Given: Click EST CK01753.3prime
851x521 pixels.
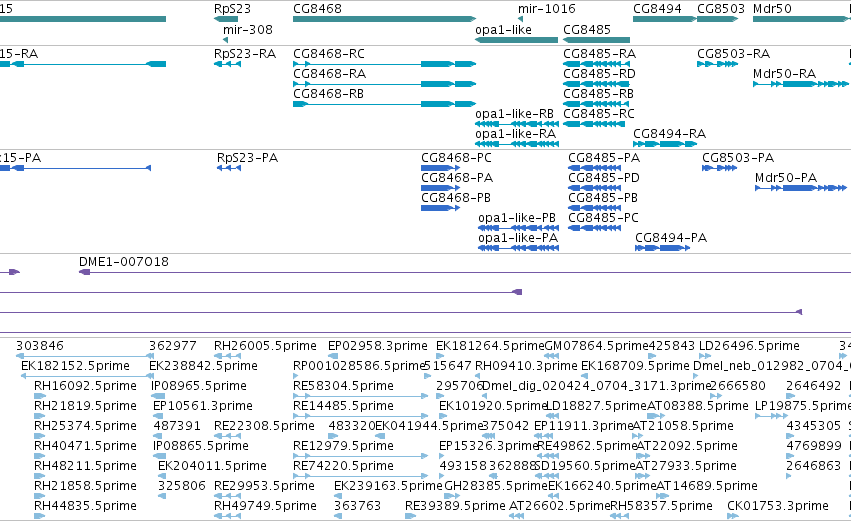Looking at the screenshot, I should (778, 506).
